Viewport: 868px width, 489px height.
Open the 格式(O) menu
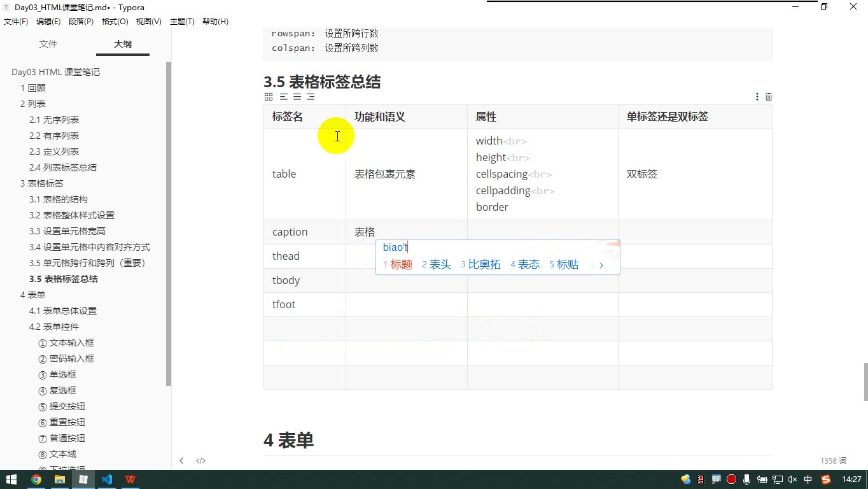pos(115,22)
